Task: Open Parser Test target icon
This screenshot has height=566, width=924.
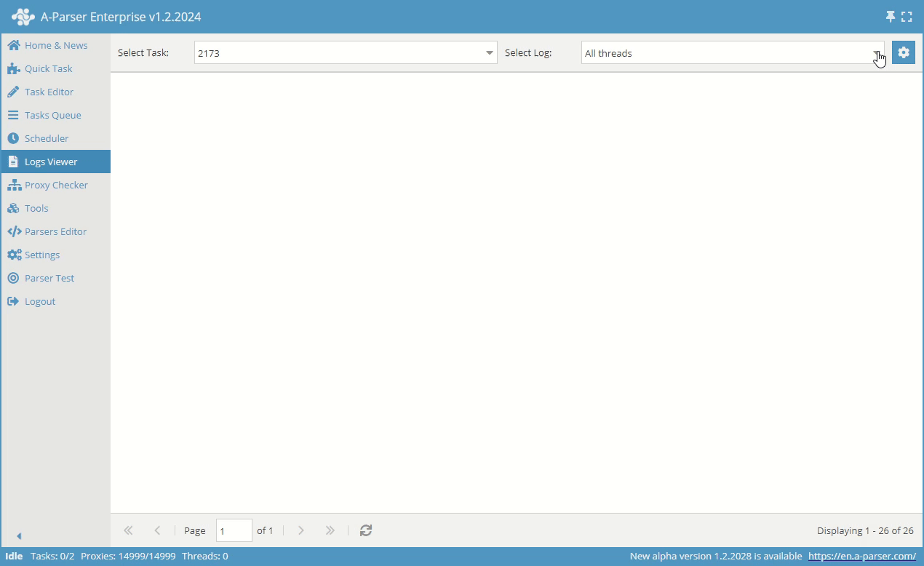Action: [13, 277]
